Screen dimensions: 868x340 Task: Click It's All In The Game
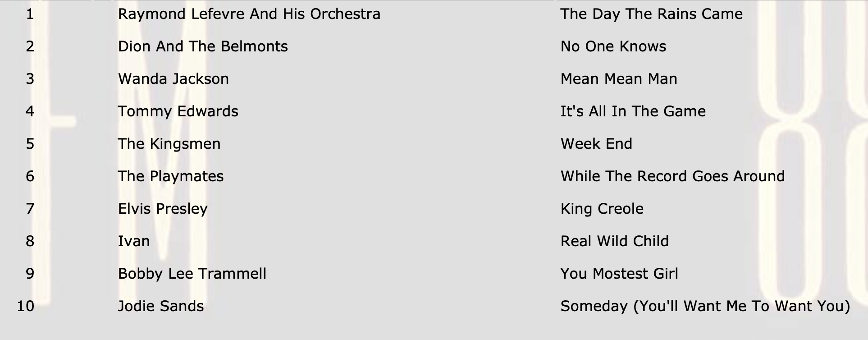pos(633,111)
